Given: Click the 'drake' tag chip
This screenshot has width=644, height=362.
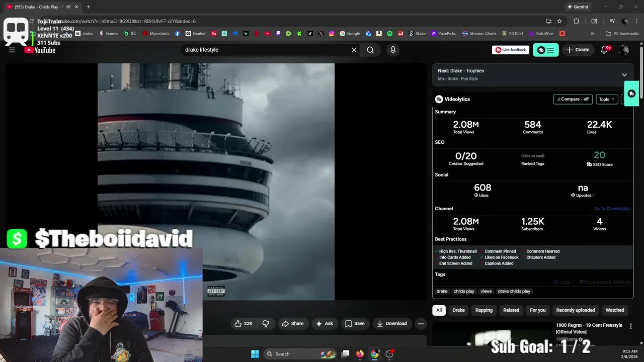Looking at the screenshot, I should [442, 291].
